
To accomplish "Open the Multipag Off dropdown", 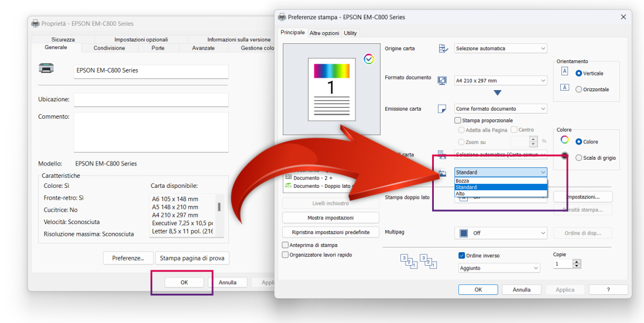I will point(501,233).
